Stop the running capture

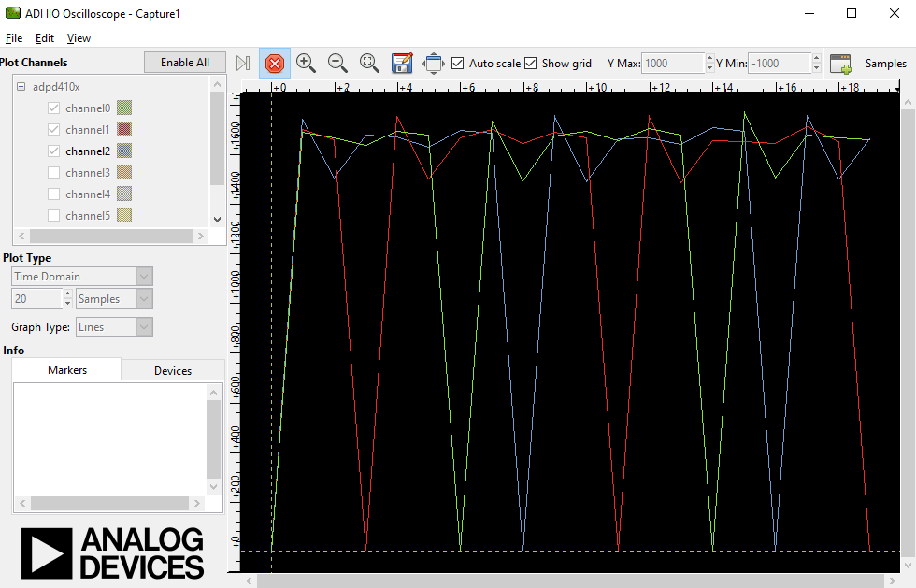pyautogui.click(x=275, y=64)
